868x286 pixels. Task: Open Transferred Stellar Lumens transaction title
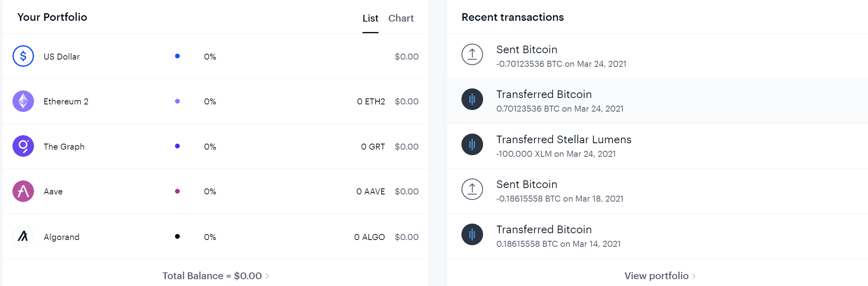coord(564,140)
